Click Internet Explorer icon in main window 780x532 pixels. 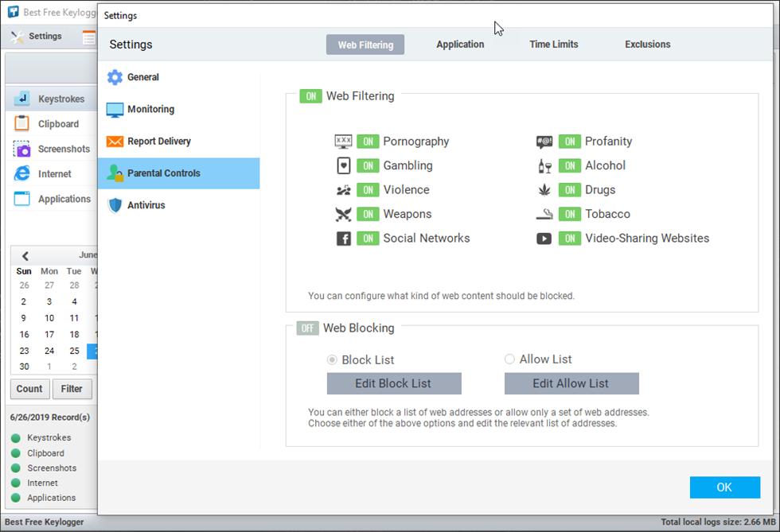click(x=21, y=173)
